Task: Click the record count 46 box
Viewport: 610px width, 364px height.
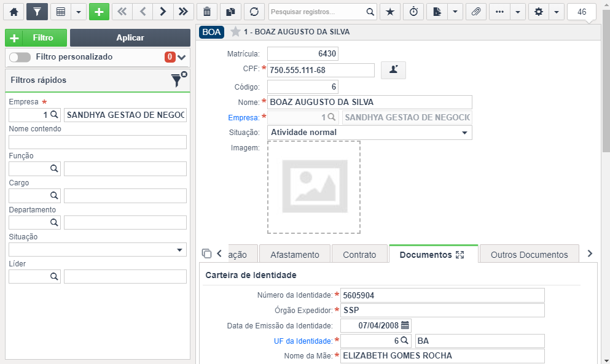Action: pyautogui.click(x=582, y=12)
